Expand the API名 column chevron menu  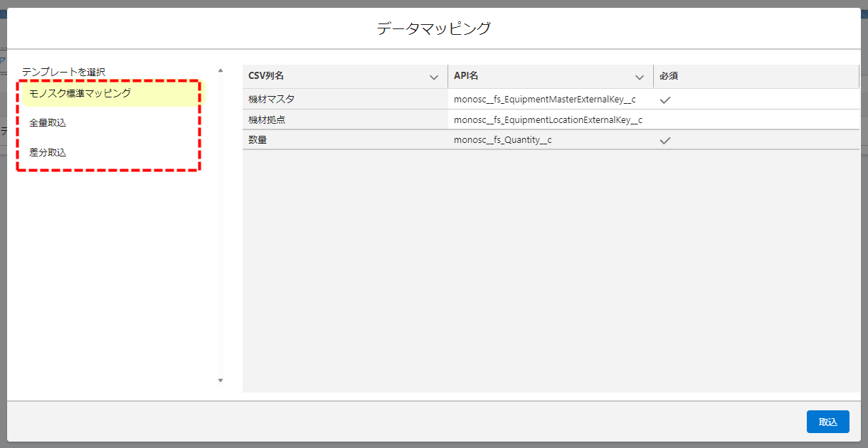click(x=640, y=77)
